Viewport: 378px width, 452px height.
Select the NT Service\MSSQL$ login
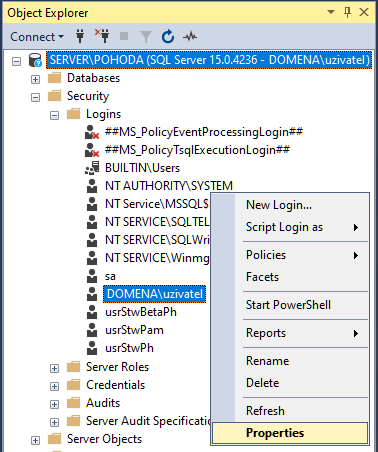click(x=157, y=204)
